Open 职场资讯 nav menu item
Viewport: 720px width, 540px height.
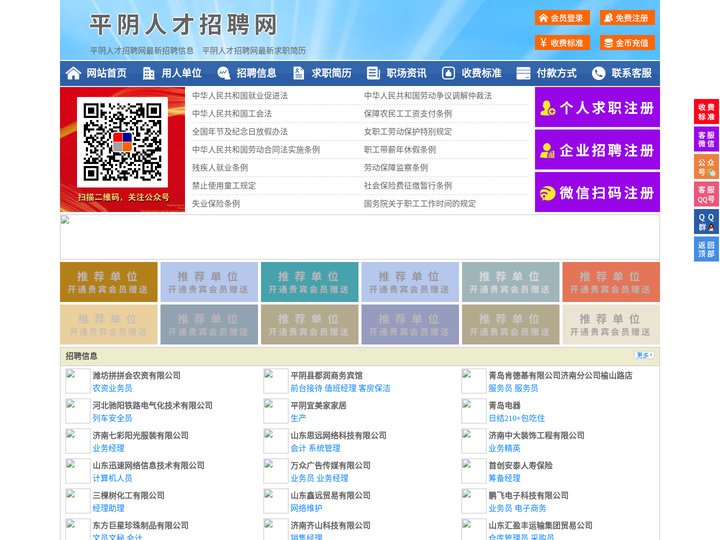coord(406,73)
